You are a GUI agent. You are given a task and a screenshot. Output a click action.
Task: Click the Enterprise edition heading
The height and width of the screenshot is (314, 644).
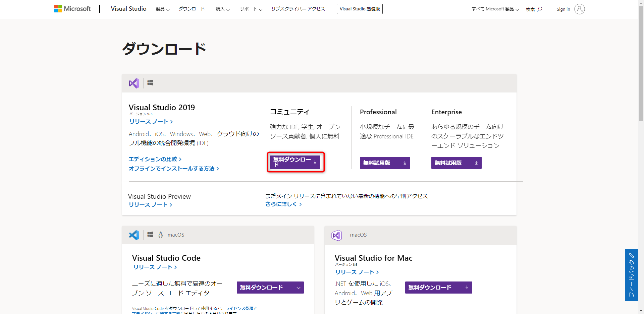[446, 112]
